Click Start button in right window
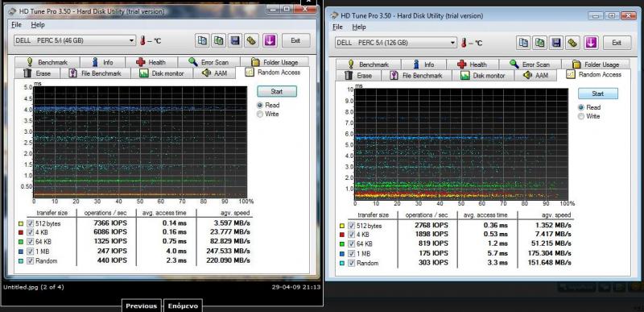Image resolution: width=644 pixels, height=312 pixels. coord(598,94)
